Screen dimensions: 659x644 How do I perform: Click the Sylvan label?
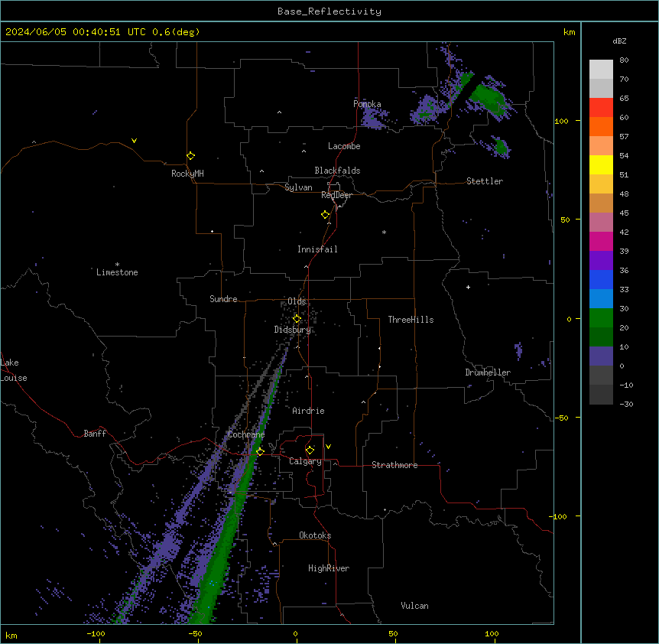[298, 187]
